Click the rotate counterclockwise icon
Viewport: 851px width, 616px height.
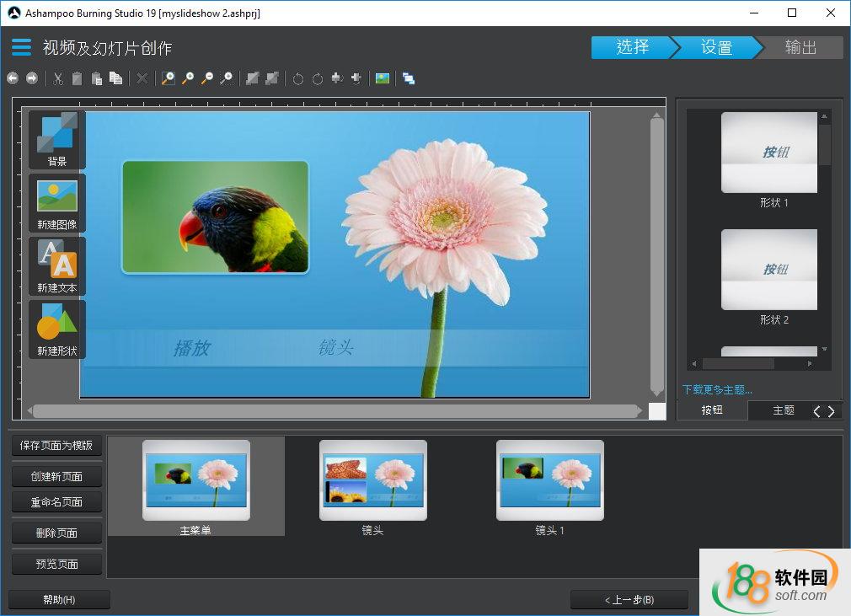[x=297, y=78]
